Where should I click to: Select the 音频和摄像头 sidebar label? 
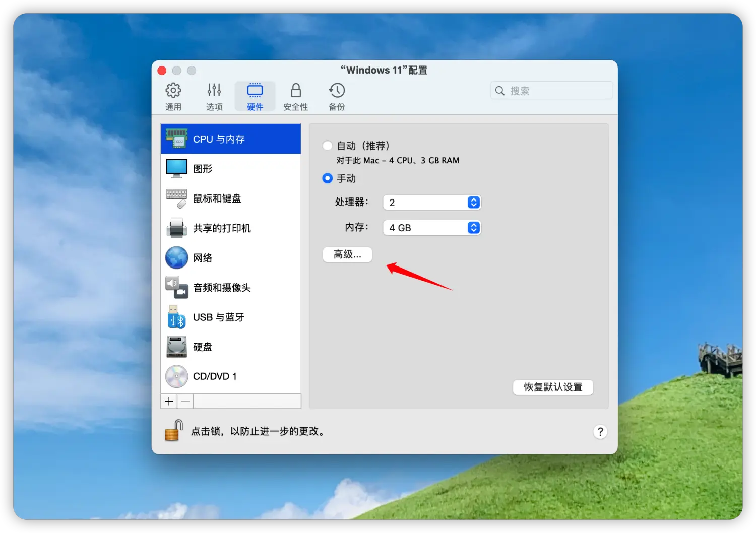click(x=222, y=288)
